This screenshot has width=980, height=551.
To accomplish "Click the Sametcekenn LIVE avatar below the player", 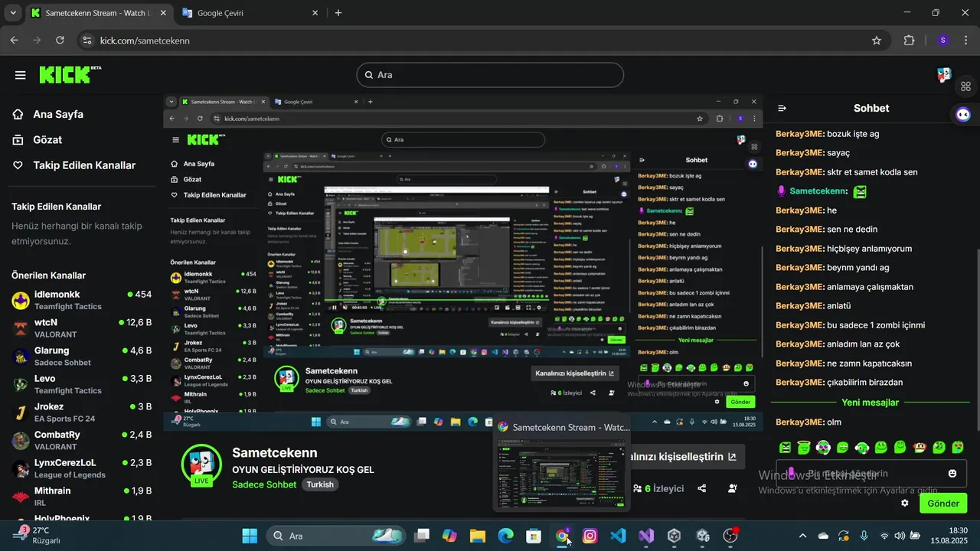I will 201,464.
